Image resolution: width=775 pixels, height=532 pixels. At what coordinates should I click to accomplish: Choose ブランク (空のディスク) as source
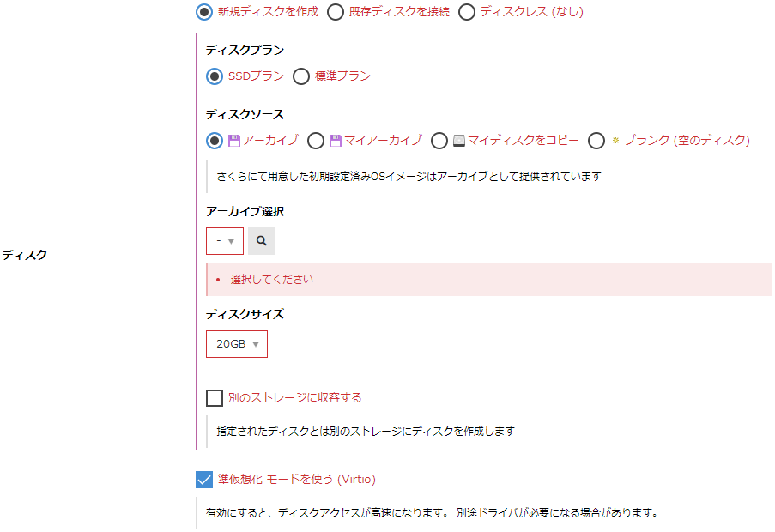tap(596, 140)
